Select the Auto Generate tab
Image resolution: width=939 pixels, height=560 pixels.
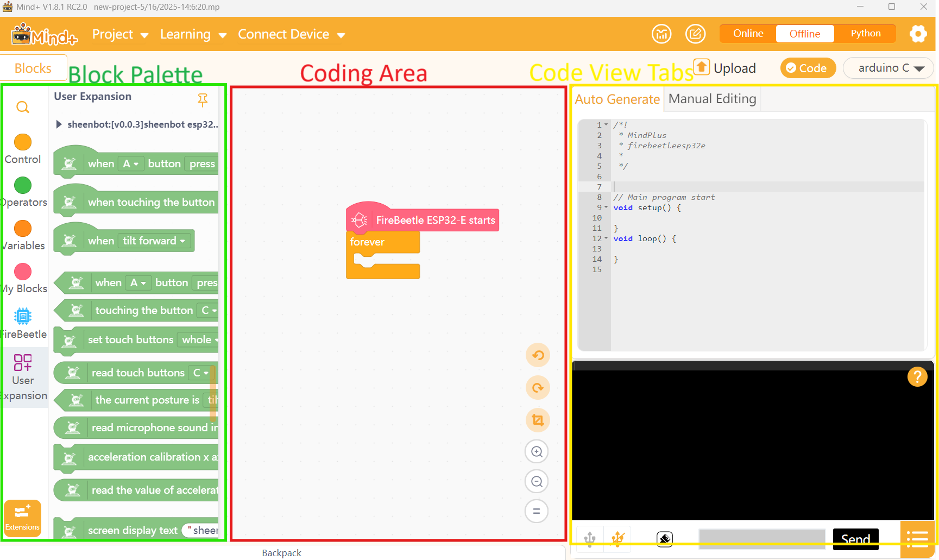pyautogui.click(x=617, y=99)
